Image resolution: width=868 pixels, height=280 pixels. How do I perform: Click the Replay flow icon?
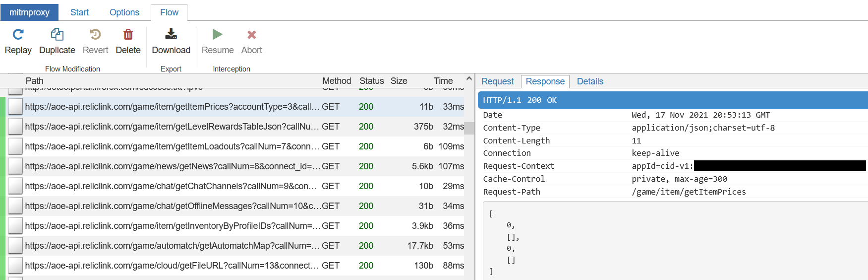point(18,34)
